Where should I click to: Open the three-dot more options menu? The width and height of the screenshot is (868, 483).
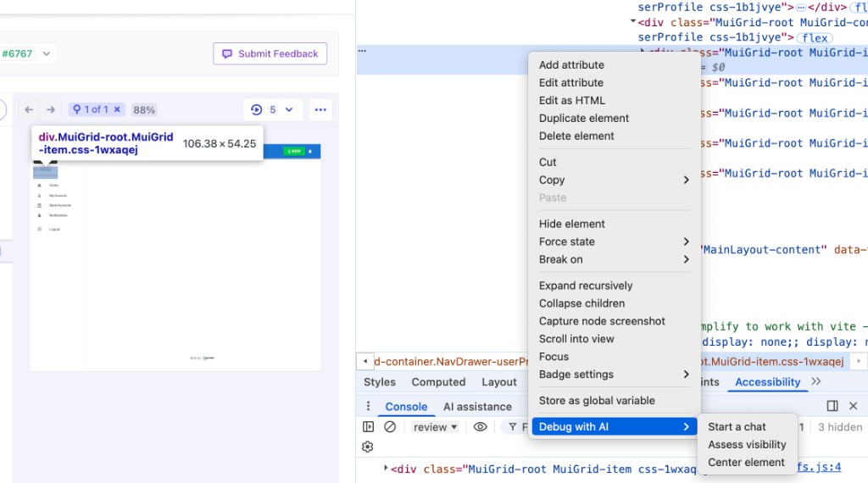[x=320, y=109]
